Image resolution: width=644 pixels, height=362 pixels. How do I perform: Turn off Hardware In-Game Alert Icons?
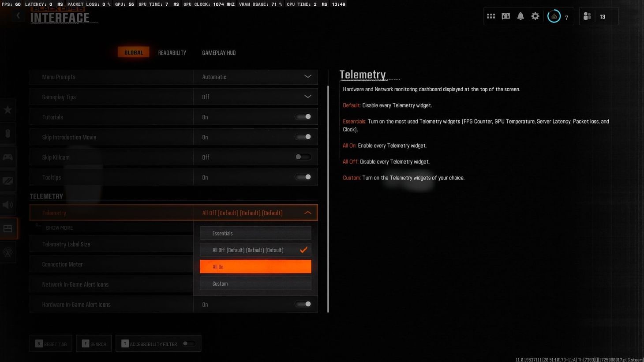pyautogui.click(x=303, y=304)
